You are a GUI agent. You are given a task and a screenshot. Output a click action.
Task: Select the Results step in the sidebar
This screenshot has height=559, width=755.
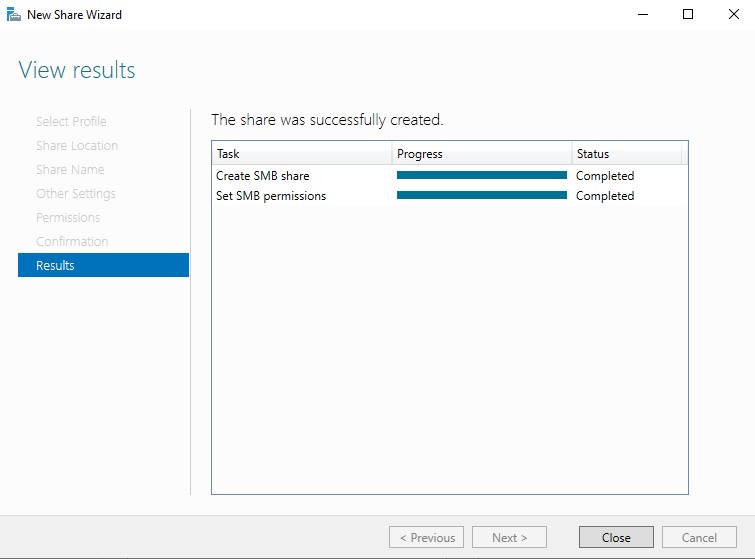point(103,265)
